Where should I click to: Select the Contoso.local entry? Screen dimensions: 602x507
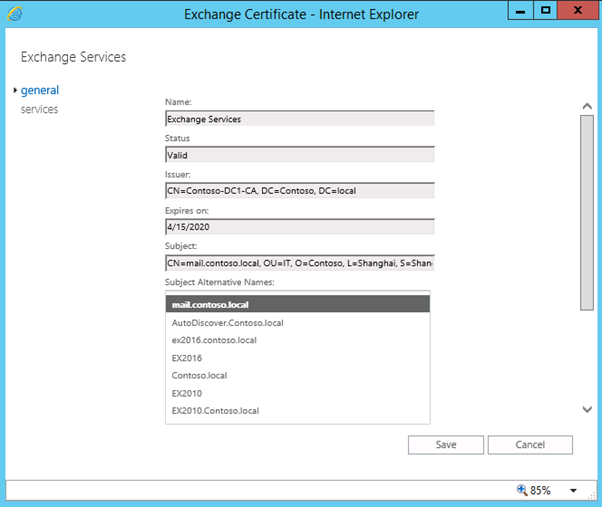[298, 375]
